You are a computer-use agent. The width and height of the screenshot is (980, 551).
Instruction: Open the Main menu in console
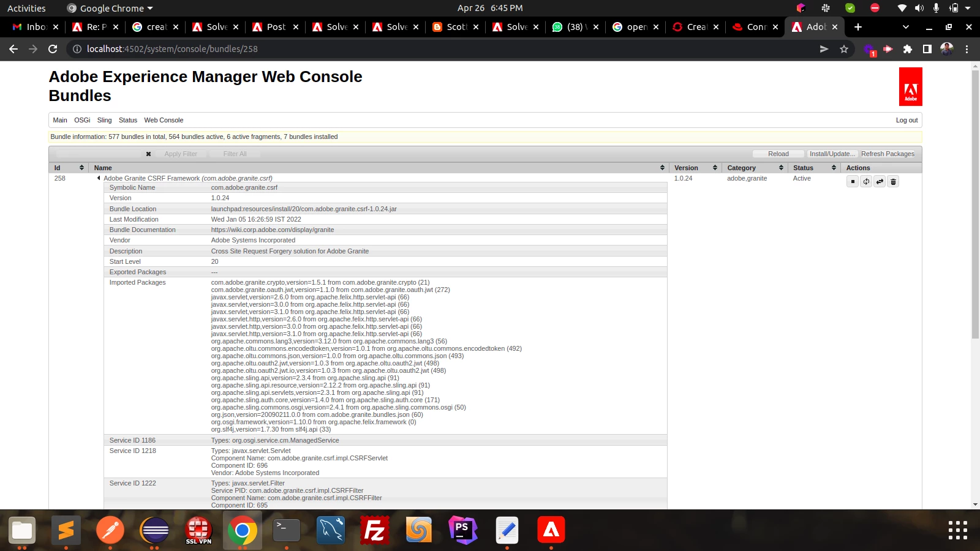tap(60, 120)
